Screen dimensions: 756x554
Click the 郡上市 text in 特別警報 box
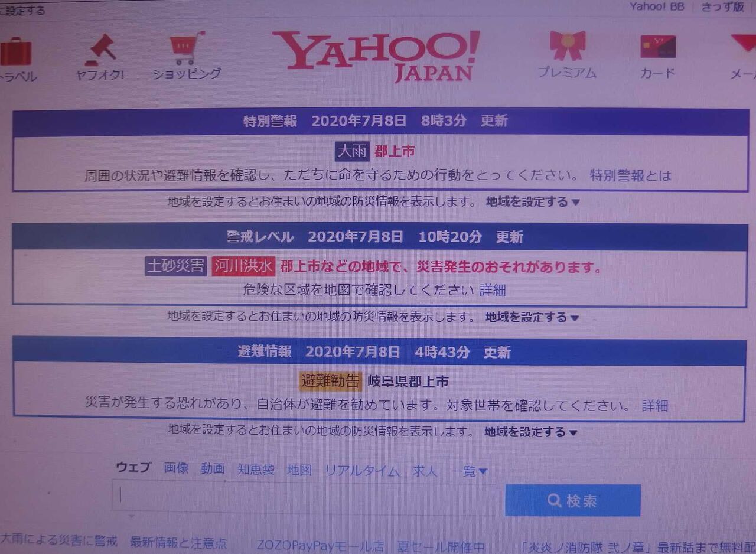click(x=395, y=151)
